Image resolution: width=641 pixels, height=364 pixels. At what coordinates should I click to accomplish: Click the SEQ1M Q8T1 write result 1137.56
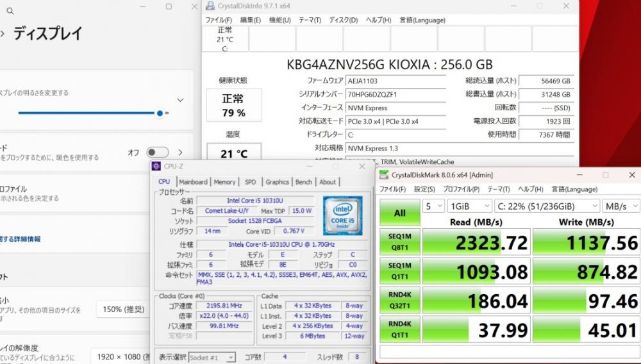pyautogui.click(x=587, y=242)
